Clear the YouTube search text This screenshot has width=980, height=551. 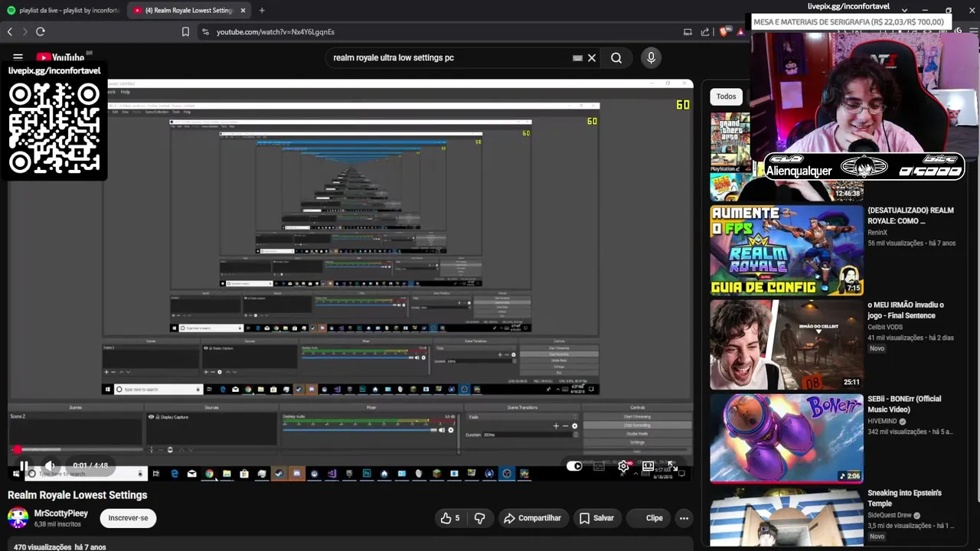pyautogui.click(x=592, y=57)
